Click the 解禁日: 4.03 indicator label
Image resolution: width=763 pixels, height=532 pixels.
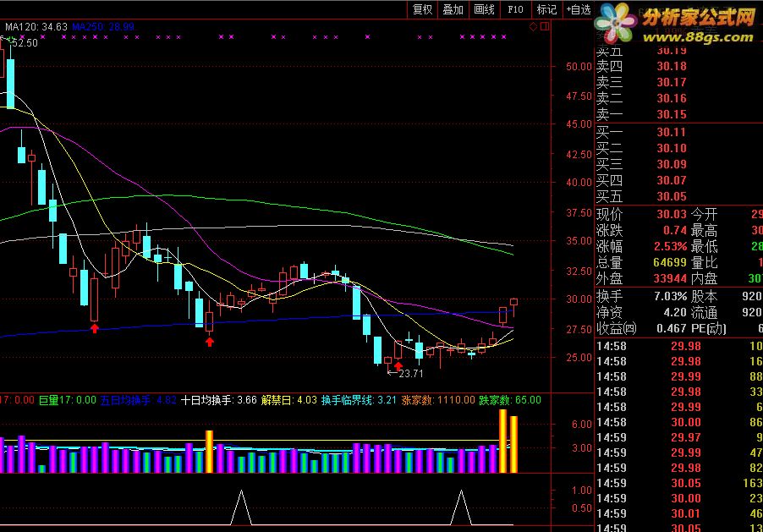[x=289, y=400]
